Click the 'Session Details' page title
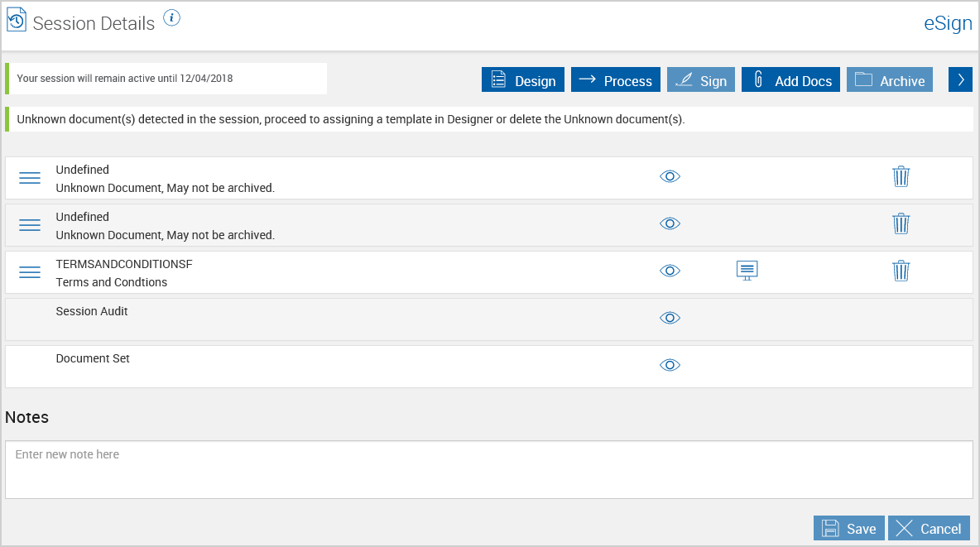Image resolution: width=980 pixels, height=547 pixels. 94,23
